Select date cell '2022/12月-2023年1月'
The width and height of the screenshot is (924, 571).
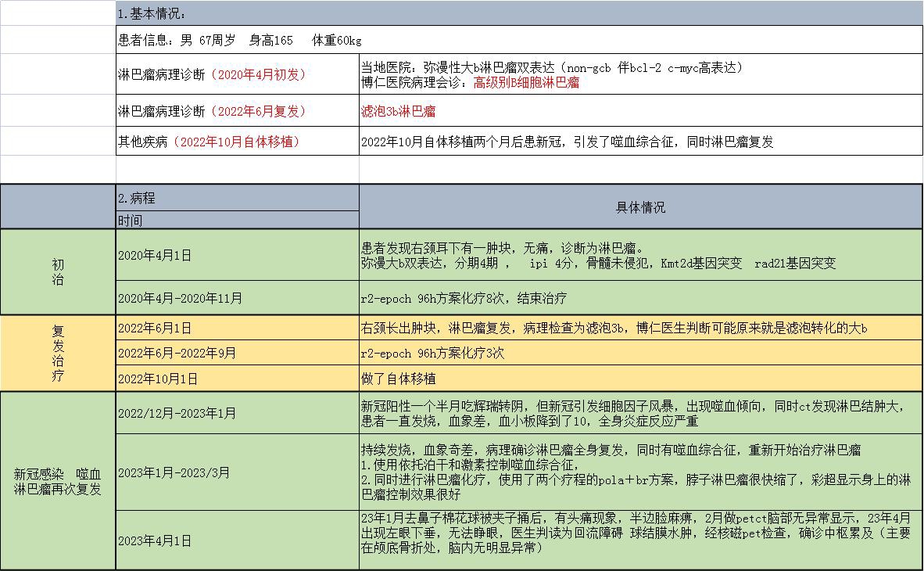[238, 413]
